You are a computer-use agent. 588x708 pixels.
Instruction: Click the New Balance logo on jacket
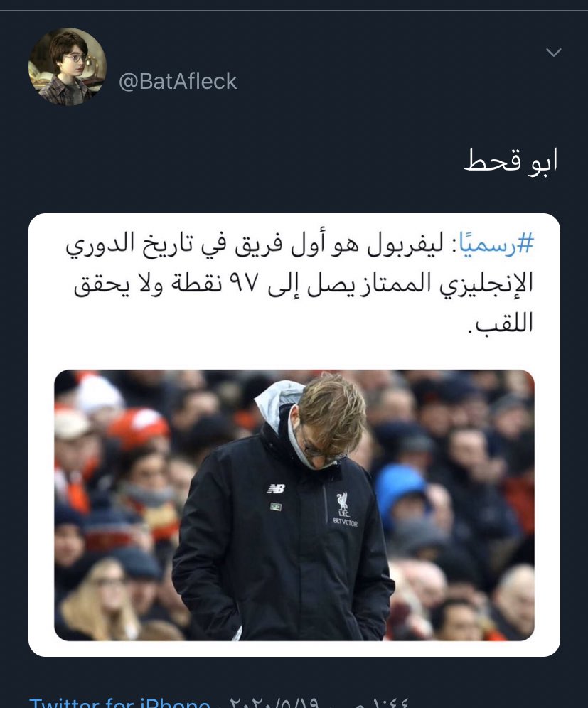click(x=275, y=488)
